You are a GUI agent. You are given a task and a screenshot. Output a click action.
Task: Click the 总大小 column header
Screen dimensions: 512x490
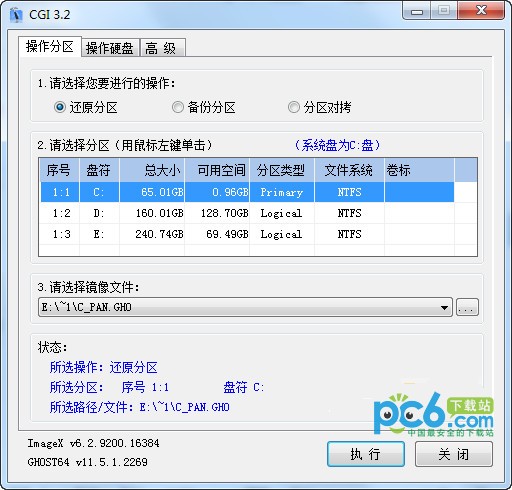[x=152, y=170]
